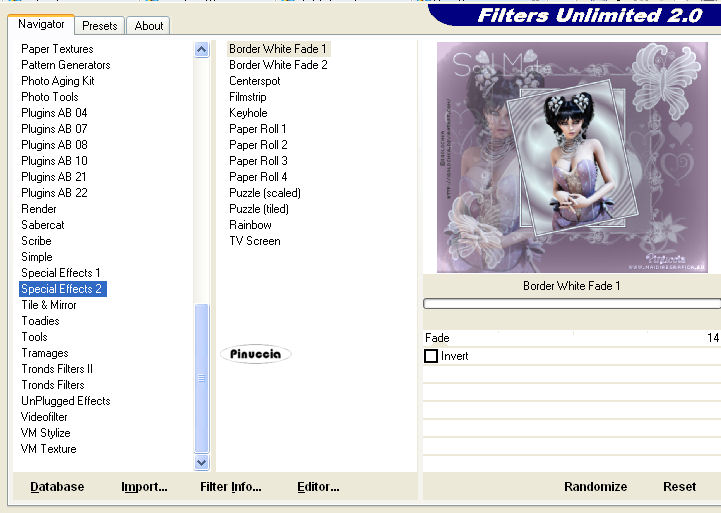Select the Keyhole filter

(x=248, y=113)
